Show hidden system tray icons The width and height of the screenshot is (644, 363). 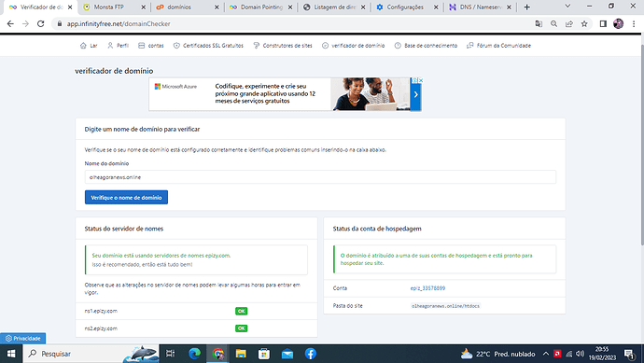[x=545, y=354]
